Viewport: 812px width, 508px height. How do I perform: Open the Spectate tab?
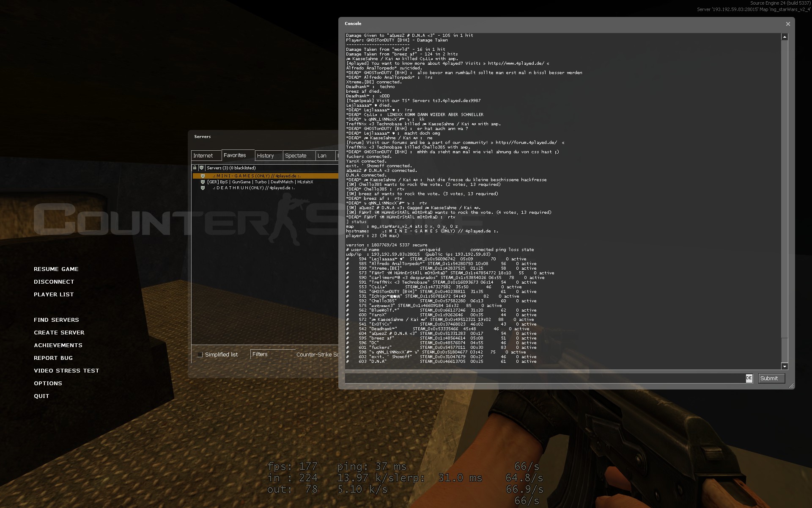click(299, 156)
